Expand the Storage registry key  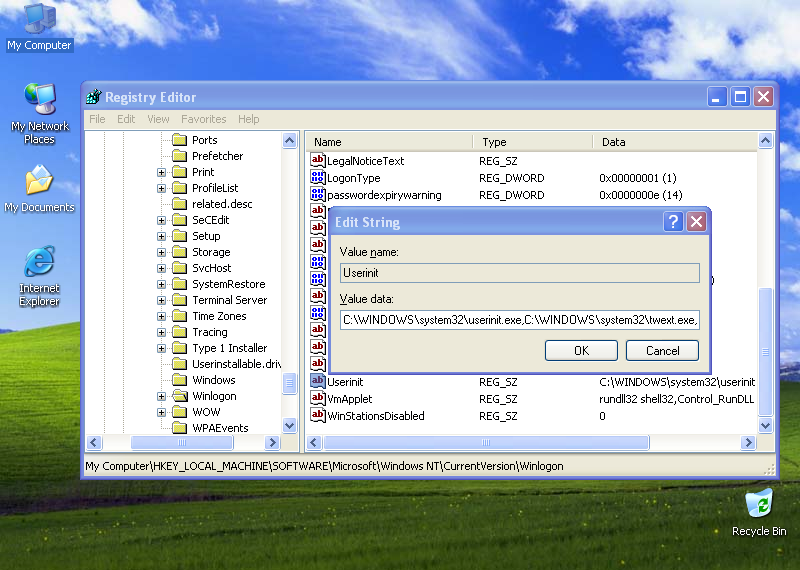161,252
